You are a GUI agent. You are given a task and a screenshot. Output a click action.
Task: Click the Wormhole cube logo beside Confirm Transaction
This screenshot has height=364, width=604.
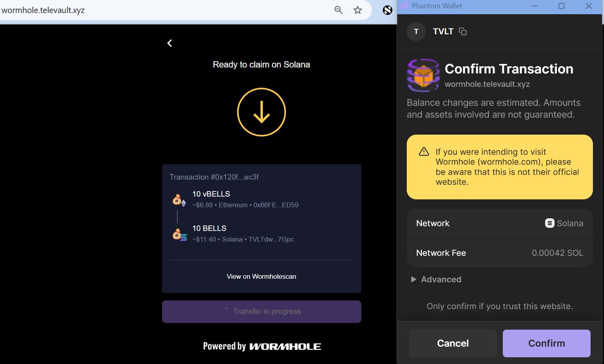pos(423,75)
